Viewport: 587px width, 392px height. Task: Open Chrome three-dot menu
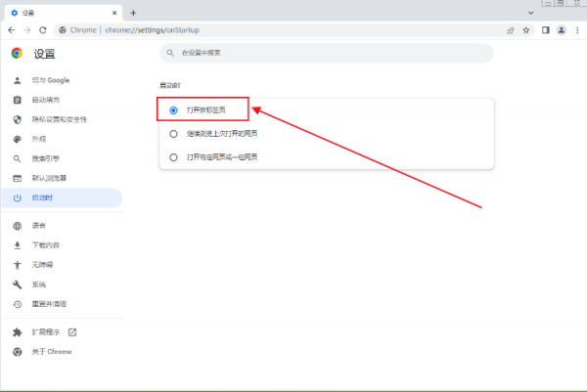576,30
